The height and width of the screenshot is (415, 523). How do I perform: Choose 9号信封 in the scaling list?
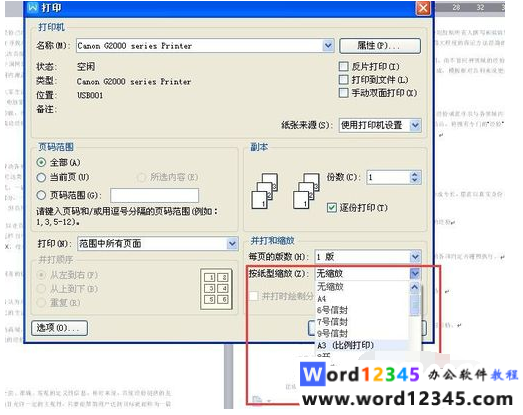(x=362, y=333)
